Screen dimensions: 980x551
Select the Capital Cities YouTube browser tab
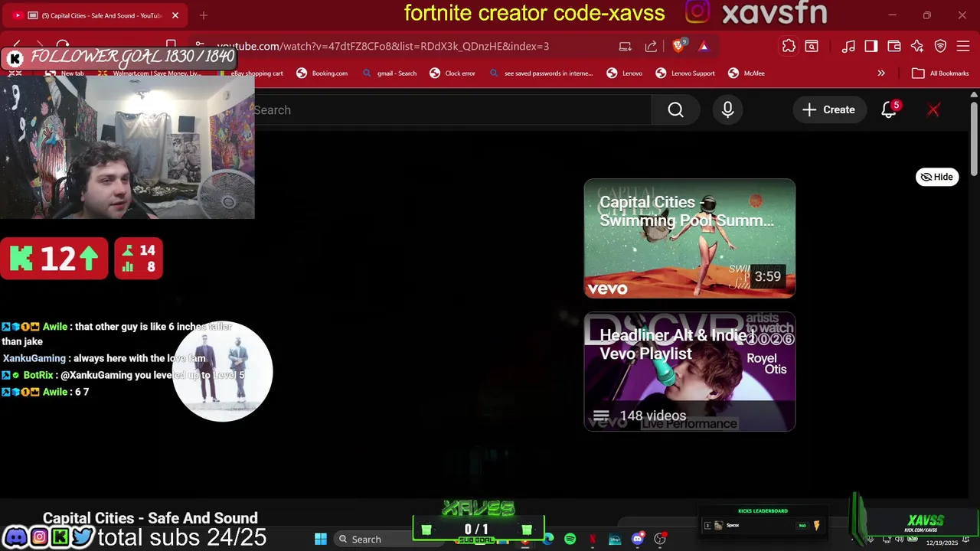tap(96, 15)
